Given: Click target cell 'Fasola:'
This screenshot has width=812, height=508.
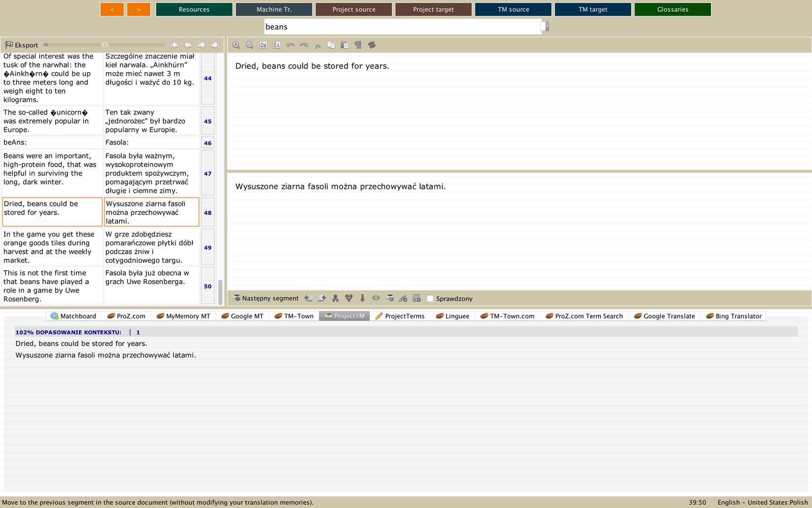Looking at the screenshot, I should pyautogui.click(x=152, y=142).
